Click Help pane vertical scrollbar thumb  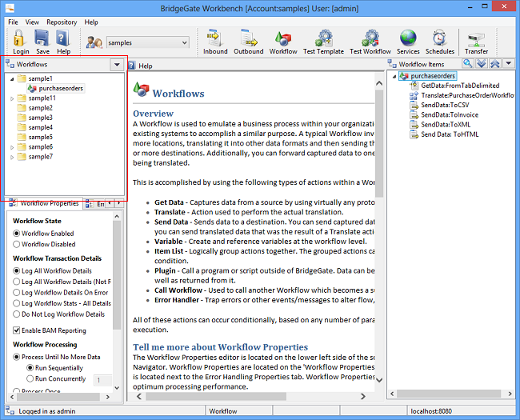click(x=379, y=143)
